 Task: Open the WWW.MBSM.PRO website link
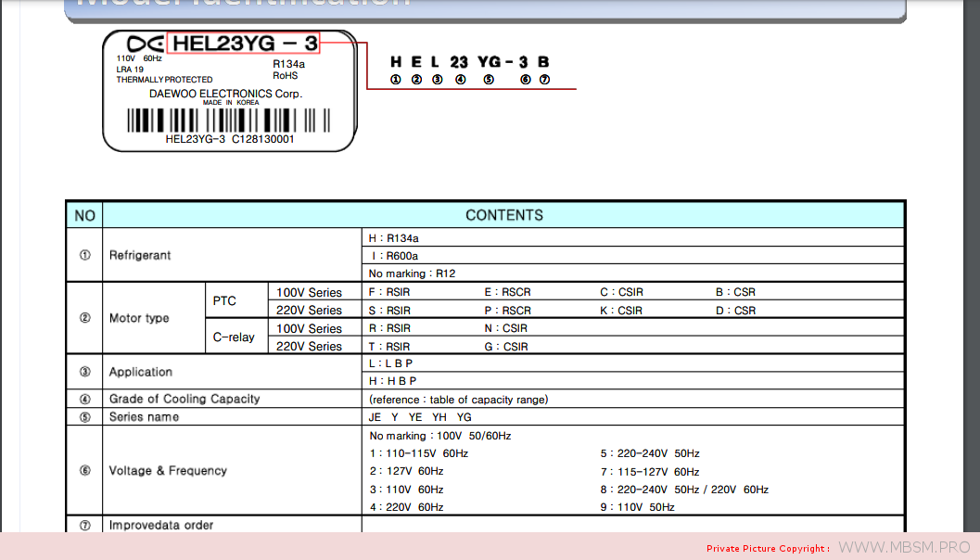(903, 547)
